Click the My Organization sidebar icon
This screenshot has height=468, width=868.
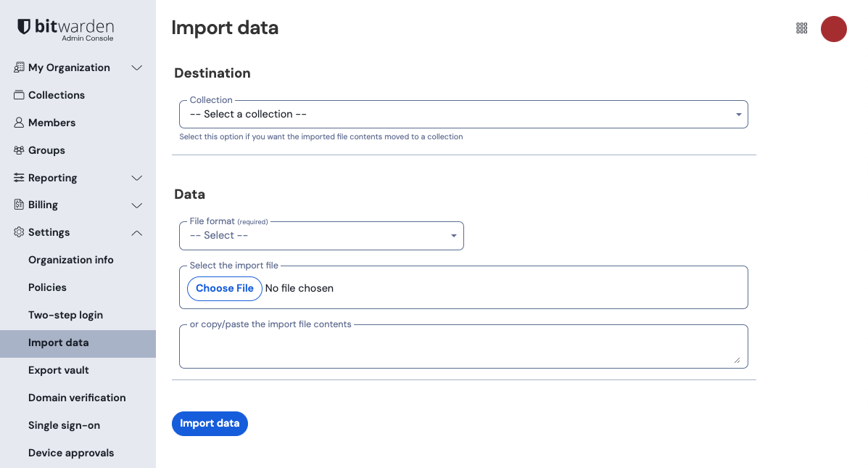pos(18,67)
